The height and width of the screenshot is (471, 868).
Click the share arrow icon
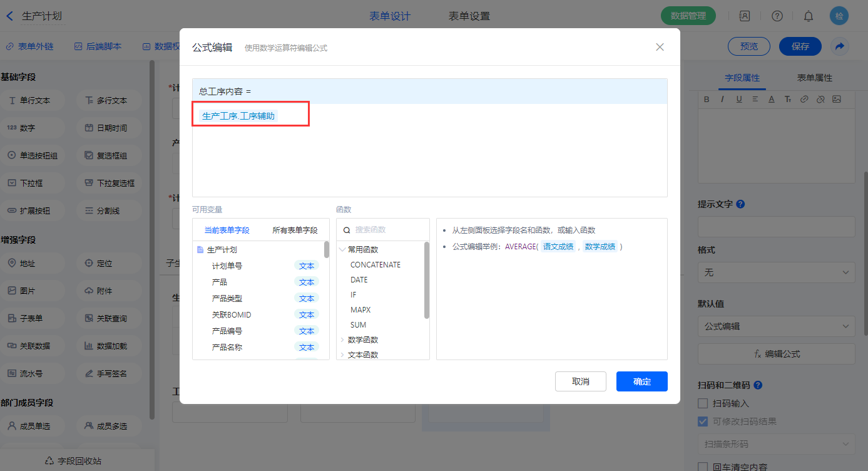(x=839, y=46)
